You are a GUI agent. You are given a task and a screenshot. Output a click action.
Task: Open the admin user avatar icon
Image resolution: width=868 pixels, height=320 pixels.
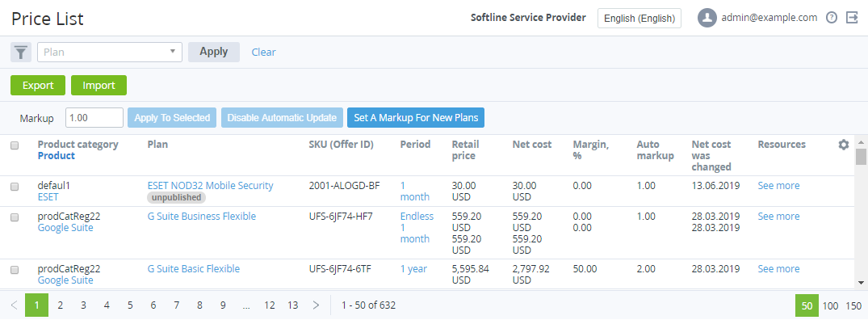tap(707, 18)
